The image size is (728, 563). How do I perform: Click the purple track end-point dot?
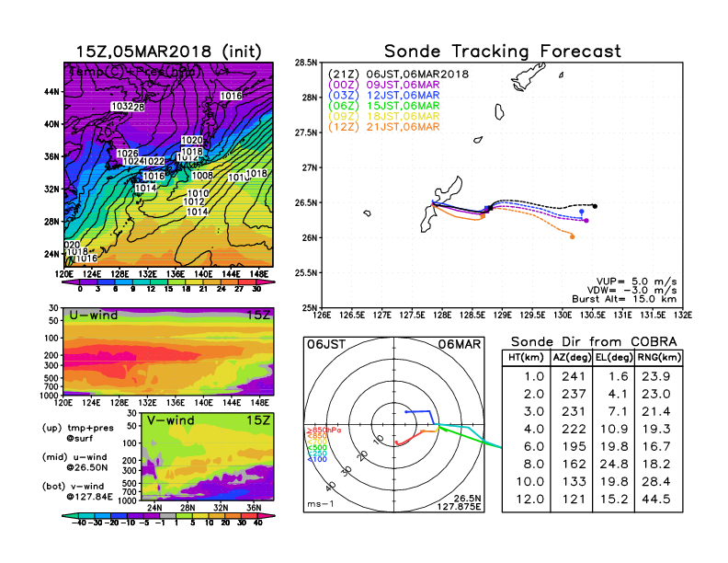[586, 221]
